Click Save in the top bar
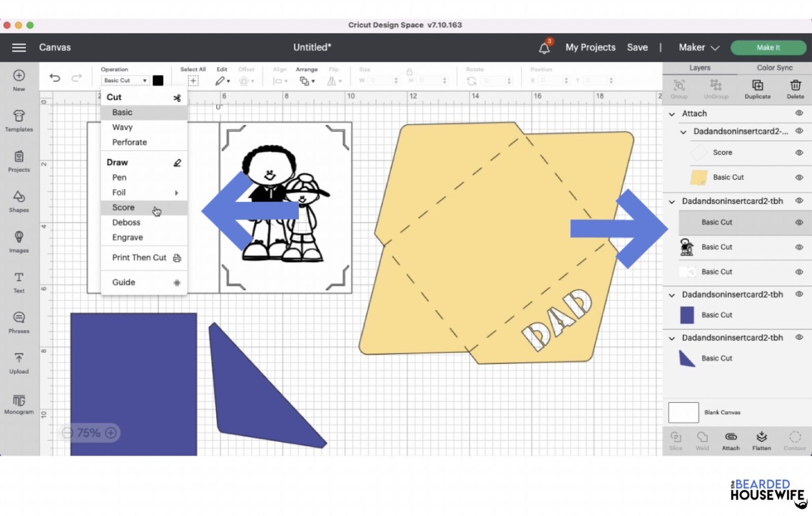Image resolution: width=812 pixels, height=516 pixels. [x=637, y=47]
